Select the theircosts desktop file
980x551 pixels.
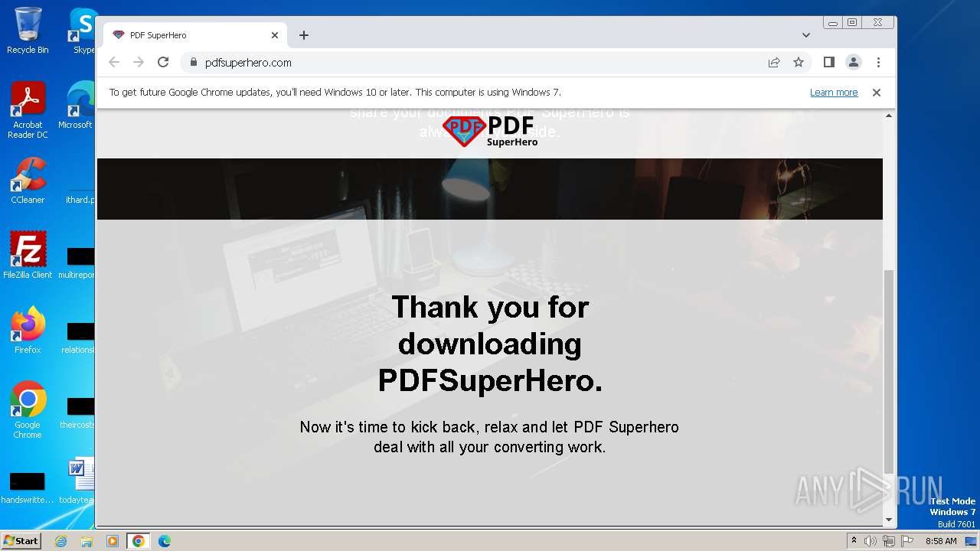(78, 413)
